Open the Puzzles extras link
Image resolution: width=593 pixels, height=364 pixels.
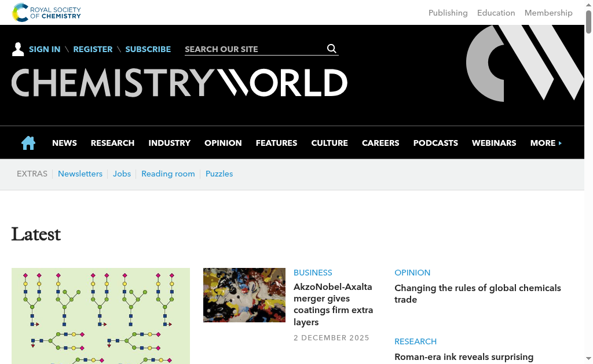219,174
